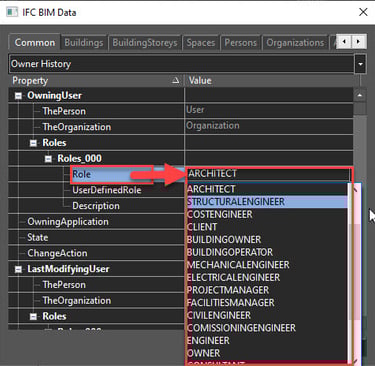Open the Owner History dropdown

tap(360, 64)
